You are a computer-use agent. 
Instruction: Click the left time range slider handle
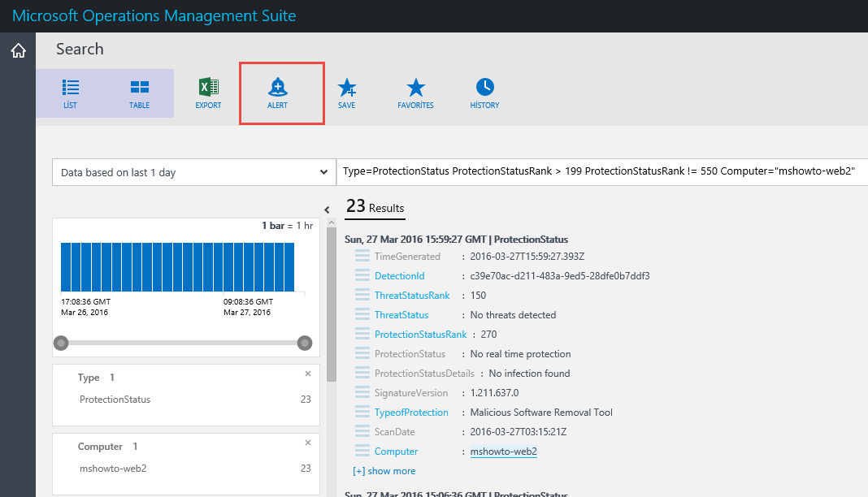(61, 344)
